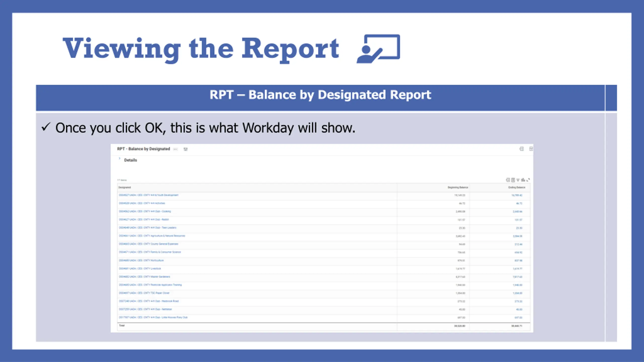Click the related actions ellipsis beside report title

[176, 149]
